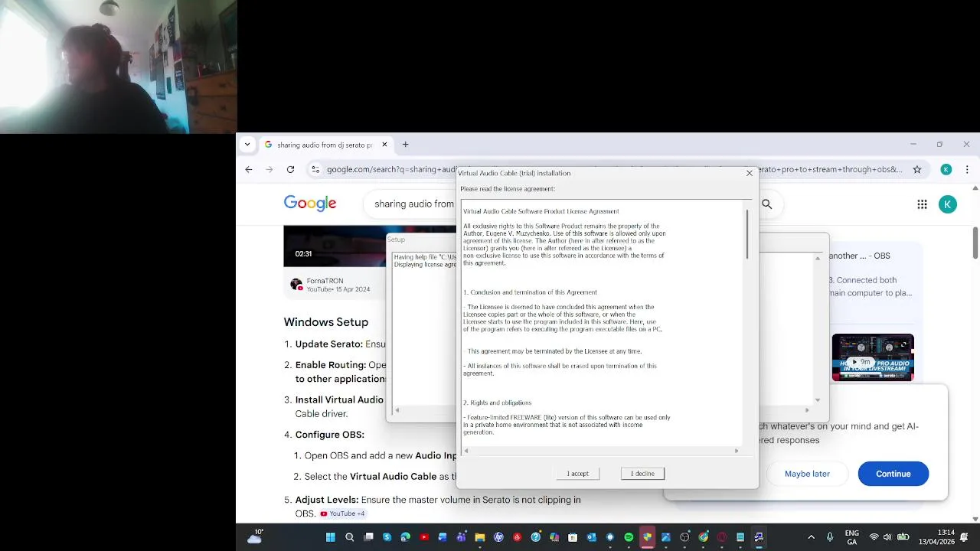Viewport: 980px width, 551px height.
Task: Open Microsoft Store from the taskbar
Action: (x=573, y=537)
